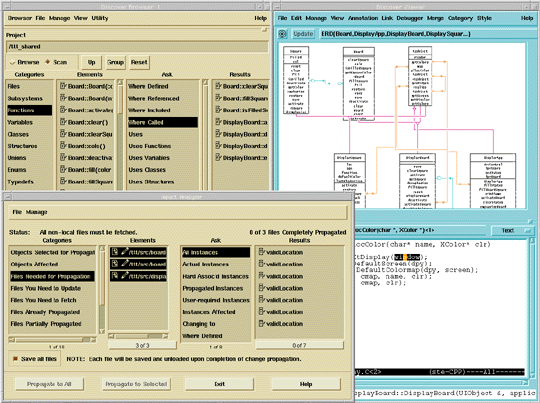Click Exit in the Impact Analyzer

click(219, 384)
